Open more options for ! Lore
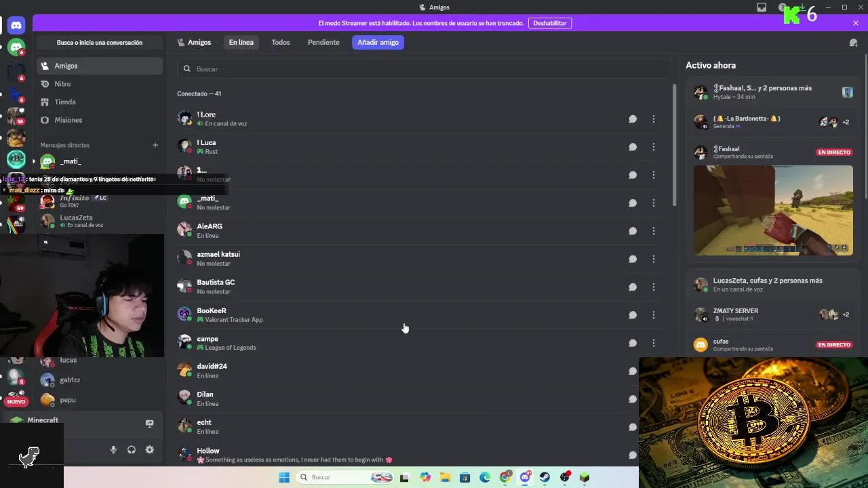 pyautogui.click(x=654, y=119)
